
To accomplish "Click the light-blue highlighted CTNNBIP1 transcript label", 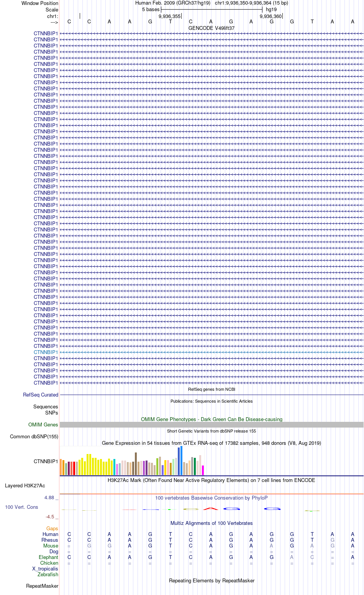I will pyautogui.click(x=46, y=352).
